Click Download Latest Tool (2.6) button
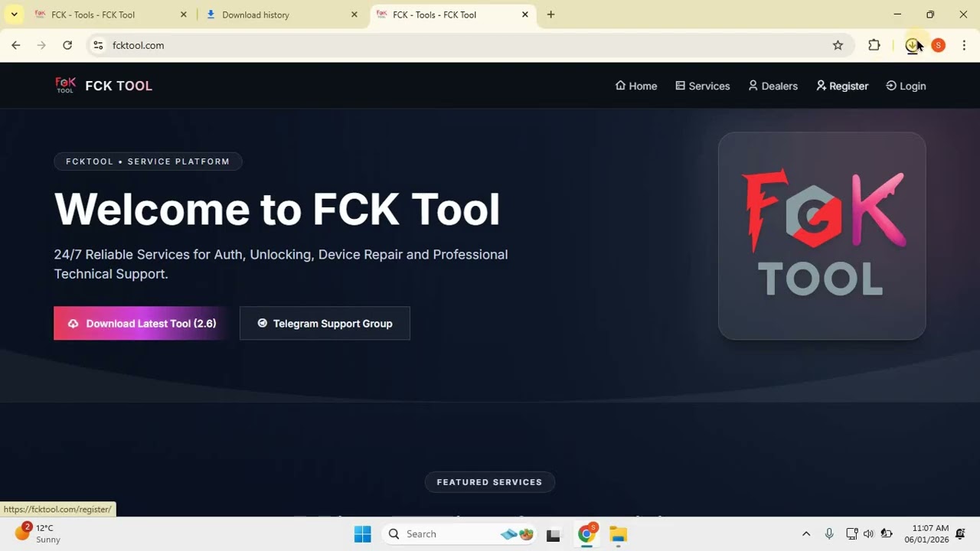The image size is (980, 551). tap(141, 324)
